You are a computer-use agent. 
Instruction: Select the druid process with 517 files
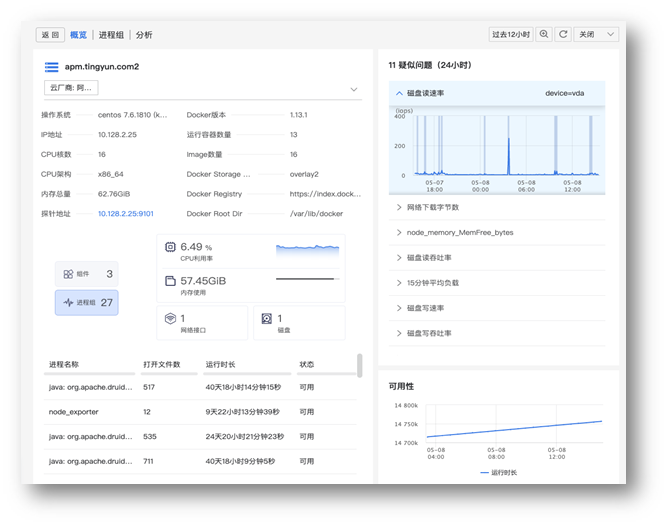200,387
